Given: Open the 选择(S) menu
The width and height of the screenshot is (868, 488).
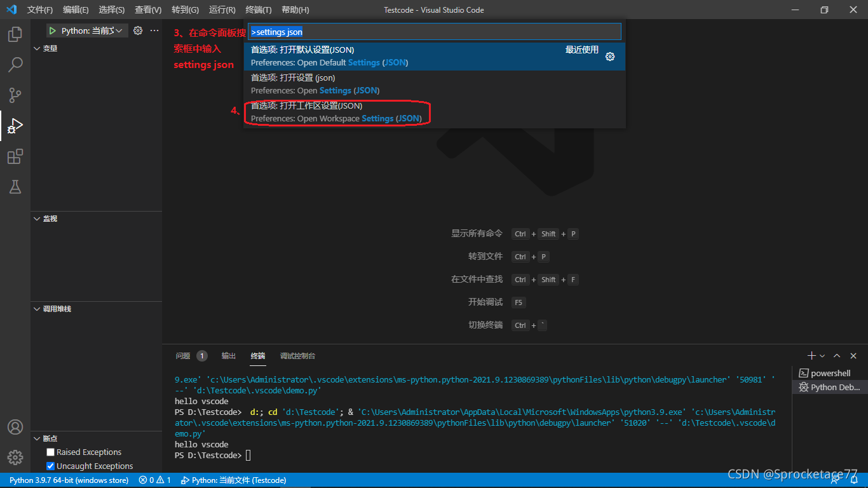Looking at the screenshot, I should click(112, 10).
